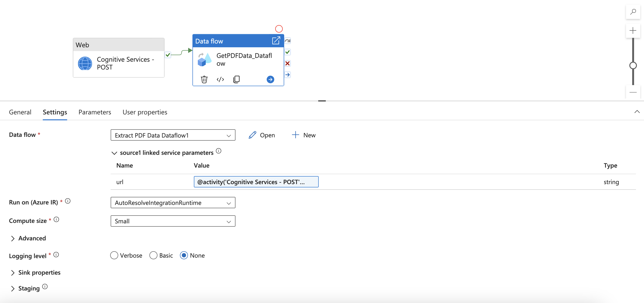Click the canvas zoom slider handle
The width and height of the screenshot is (644, 303).
[633, 65]
